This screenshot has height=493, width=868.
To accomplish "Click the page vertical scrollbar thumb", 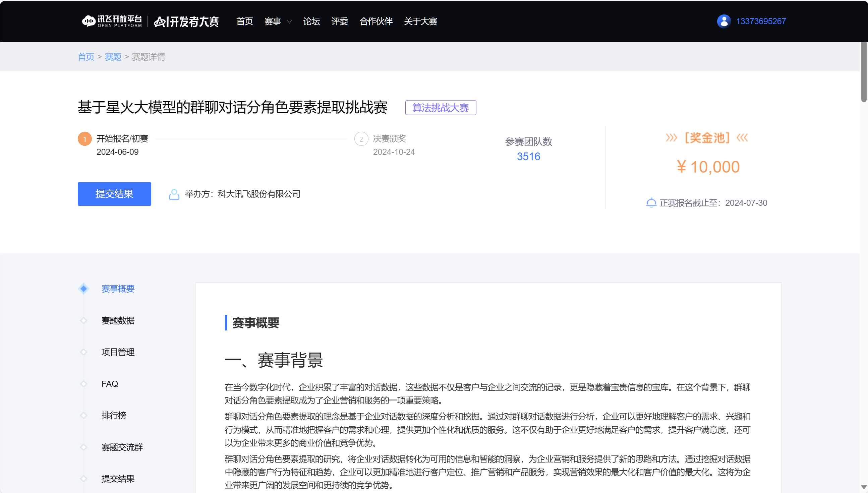I will pos(864,72).
